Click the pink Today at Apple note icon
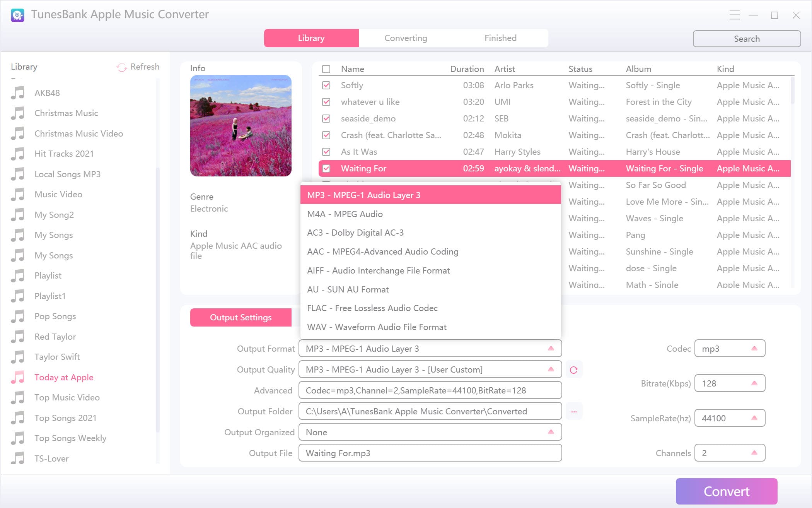Image resolution: width=812 pixels, height=508 pixels. (x=18, y=377)
